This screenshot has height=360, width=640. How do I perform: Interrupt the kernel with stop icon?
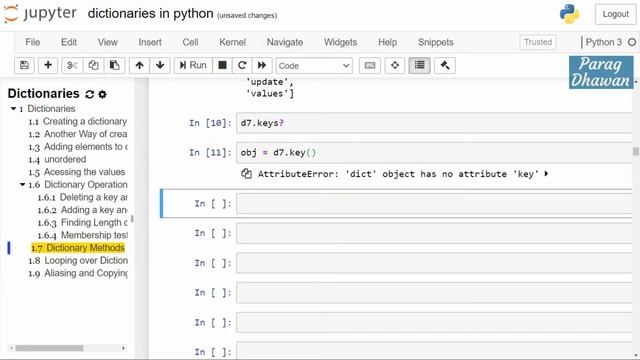[x=222, y=65]
